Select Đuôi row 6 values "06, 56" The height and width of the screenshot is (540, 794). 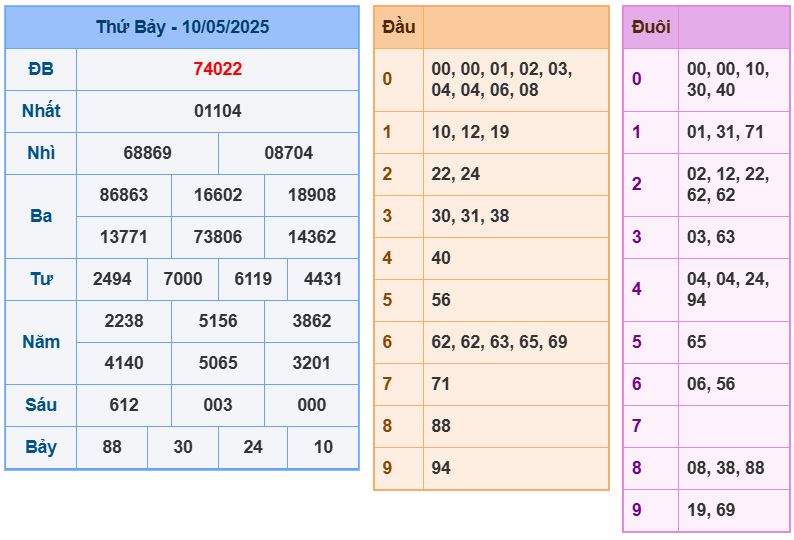(711, 384)
